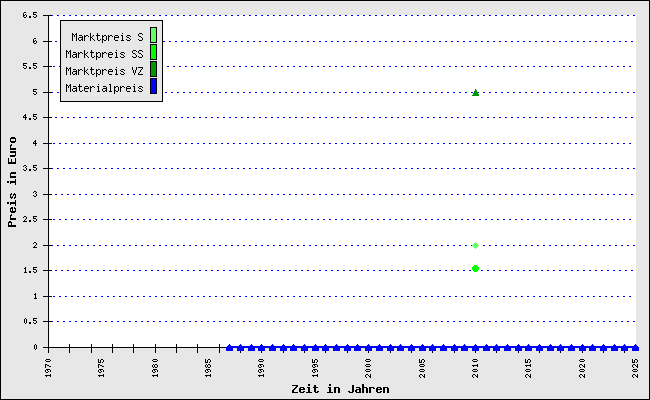Click the "Preis in Euro" y-axis title
This screenshot has width=650, height=400.
pyautogui.click(x=13, y=181)
